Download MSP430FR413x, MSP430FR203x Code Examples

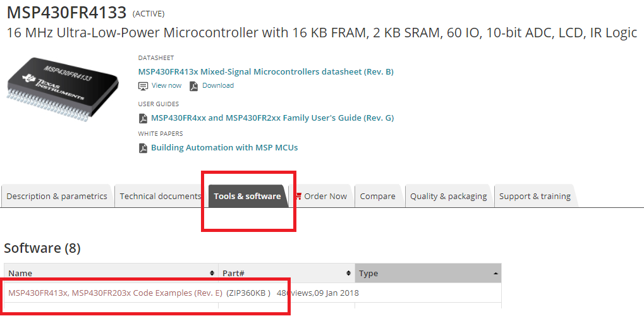115,293
